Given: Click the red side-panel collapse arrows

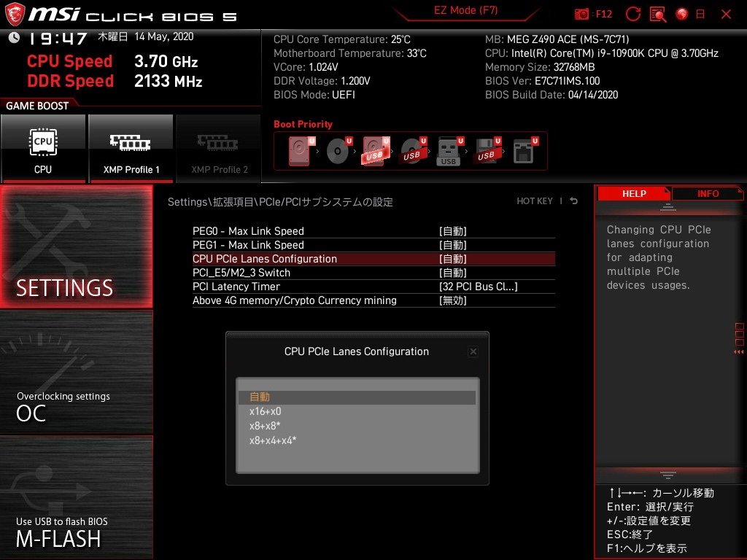Looking at the screenshot, I should tap(739, 352).
